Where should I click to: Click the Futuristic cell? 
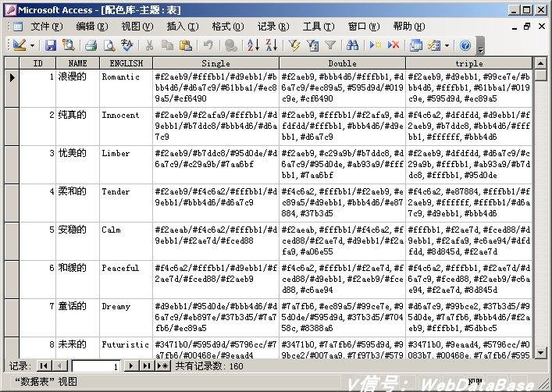126,348
